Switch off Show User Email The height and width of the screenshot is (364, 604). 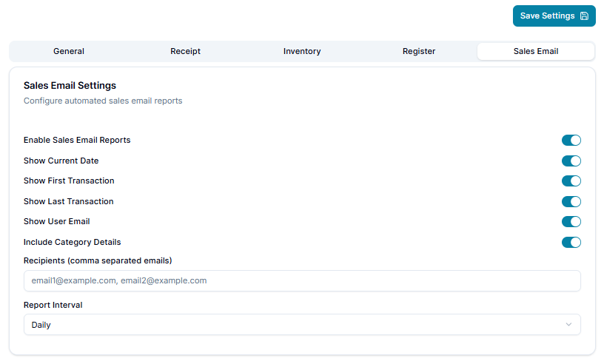(571, 221)
